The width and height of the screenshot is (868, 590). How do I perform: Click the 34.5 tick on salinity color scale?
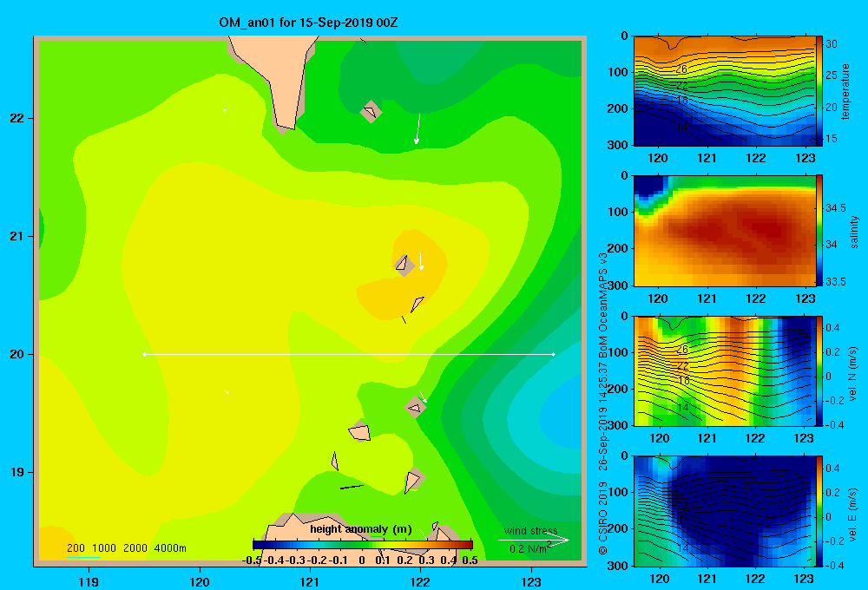tap(836, 208)
